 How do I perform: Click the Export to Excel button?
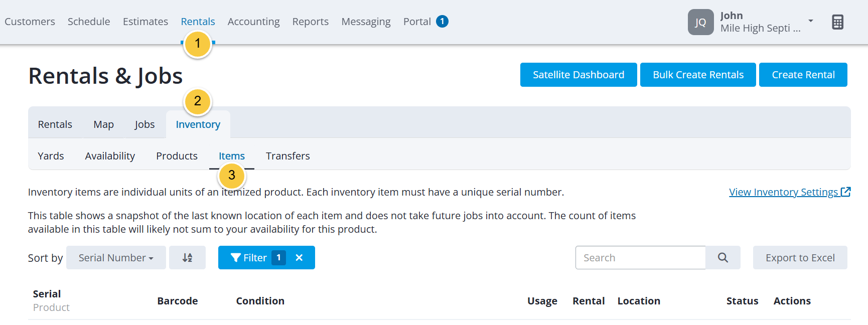(x=800, y=258)
